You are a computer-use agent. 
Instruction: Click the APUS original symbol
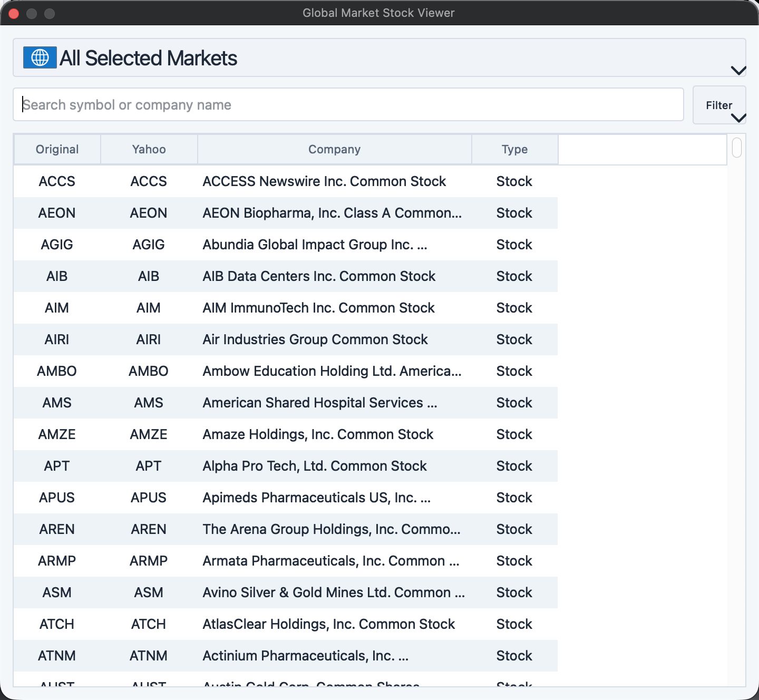57,498
